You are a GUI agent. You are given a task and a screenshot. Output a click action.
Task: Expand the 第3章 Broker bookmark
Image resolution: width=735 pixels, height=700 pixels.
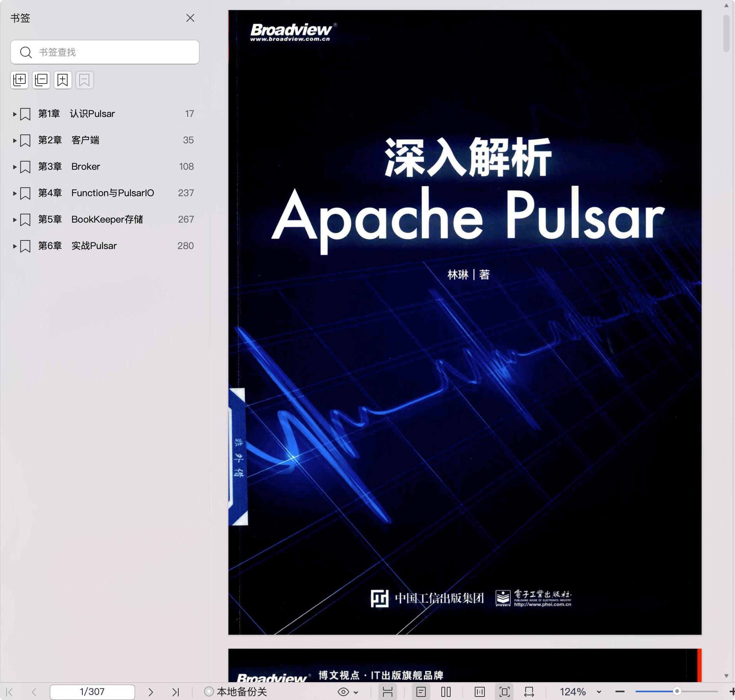[x=14, y=167]
